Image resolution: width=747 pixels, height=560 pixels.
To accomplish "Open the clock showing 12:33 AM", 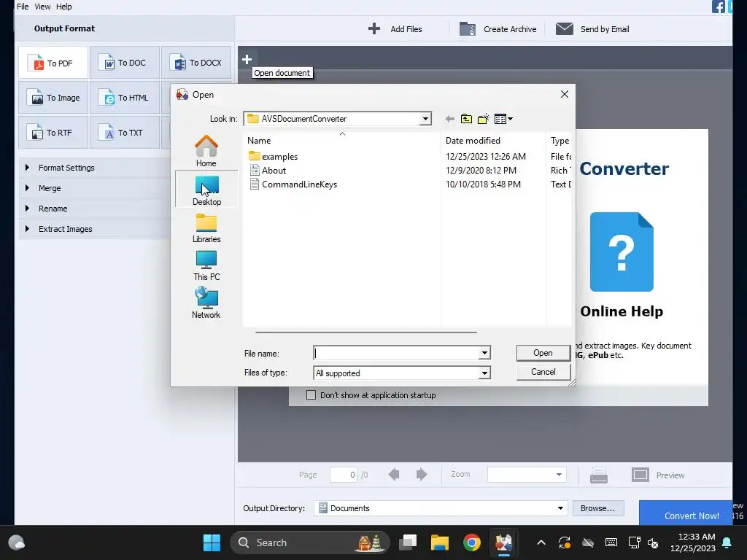I will click(693, 542).
